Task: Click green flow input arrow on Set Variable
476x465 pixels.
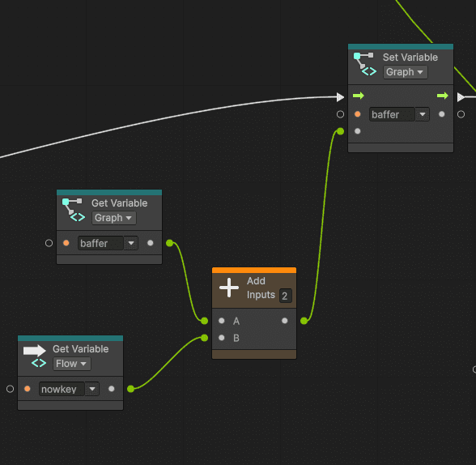Action: [358, 96]
